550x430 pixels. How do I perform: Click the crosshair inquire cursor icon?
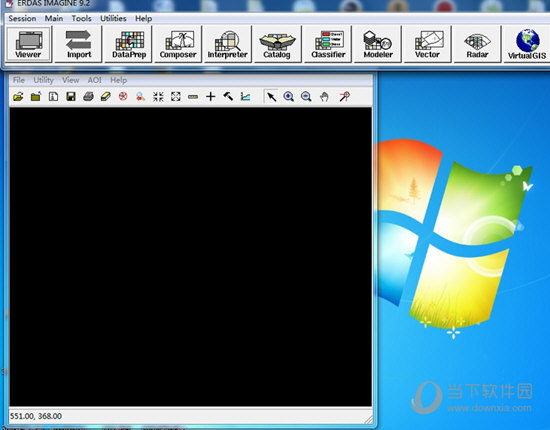(x=210, y=96)
